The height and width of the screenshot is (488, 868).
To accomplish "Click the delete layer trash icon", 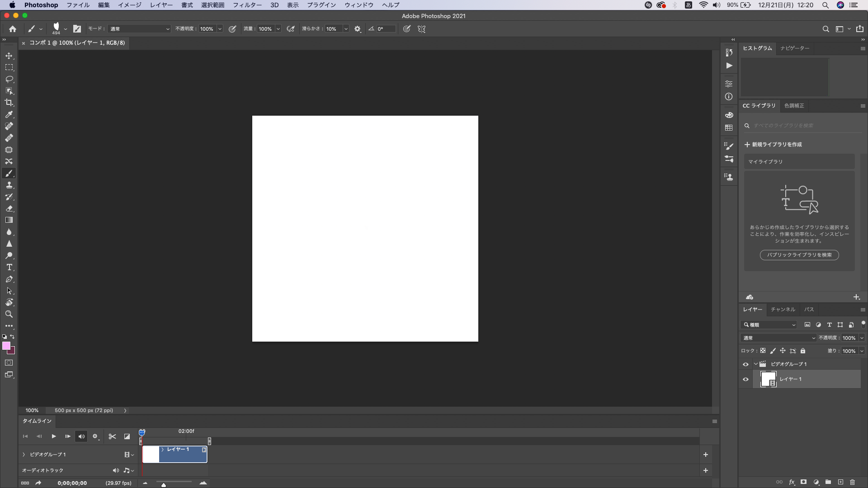I will tap(852, 482).
